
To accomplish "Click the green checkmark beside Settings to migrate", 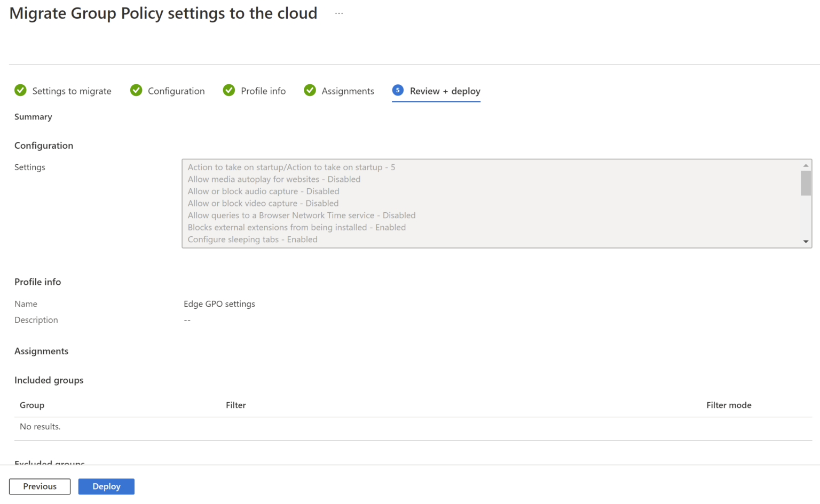I will tap(20, 91).
